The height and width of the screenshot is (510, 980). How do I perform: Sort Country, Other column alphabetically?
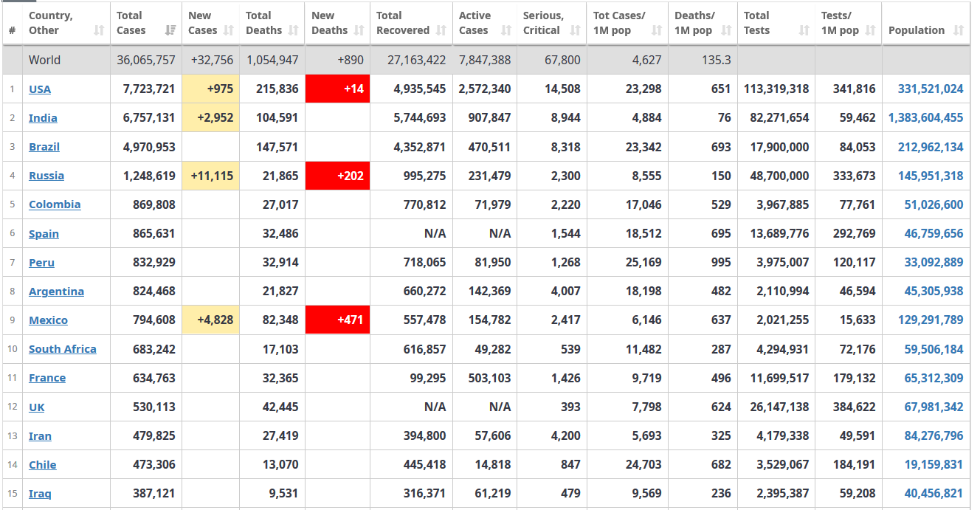coord(99,30)
